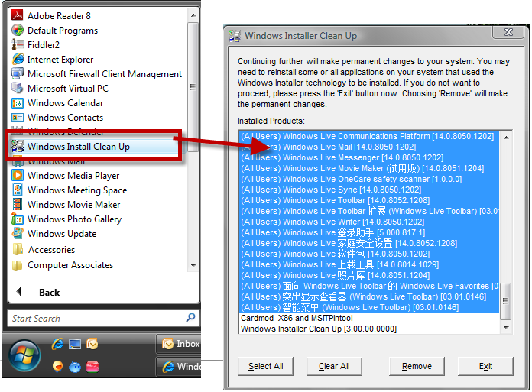The width and height of the screenshot is (532, 392).
Task: Click the Adobe Reader 8 icon
Action: tap(18, 15)
